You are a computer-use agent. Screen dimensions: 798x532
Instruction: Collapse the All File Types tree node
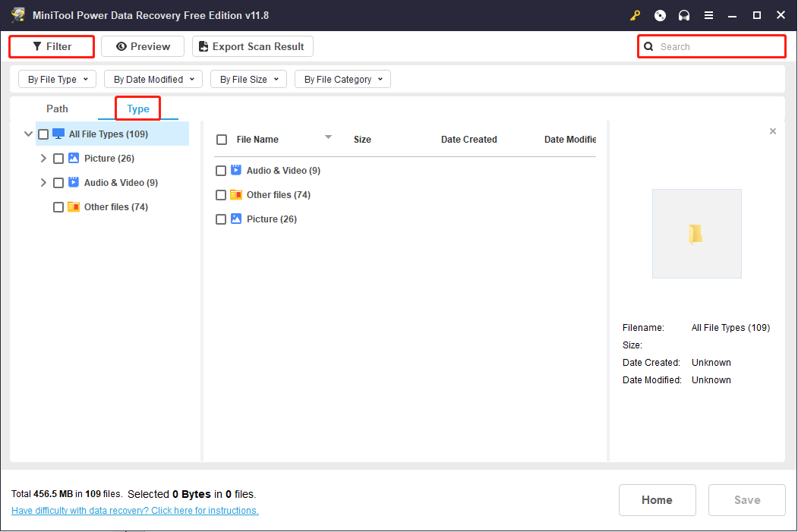pos(29,134)
